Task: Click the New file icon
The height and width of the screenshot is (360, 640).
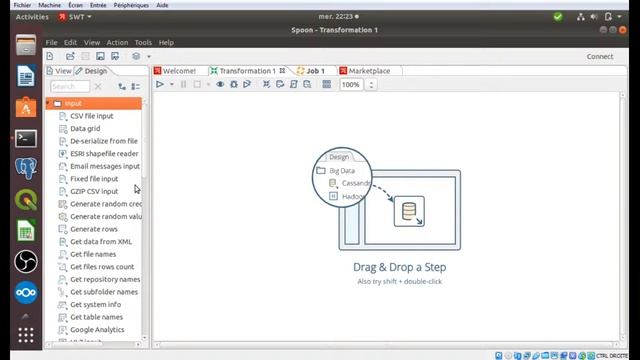Action: (50, 56)
